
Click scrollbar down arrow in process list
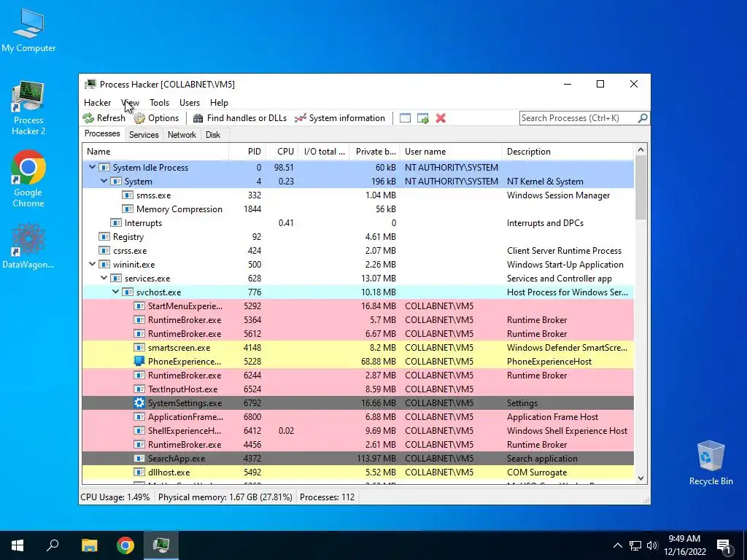[x=640, y=478]
